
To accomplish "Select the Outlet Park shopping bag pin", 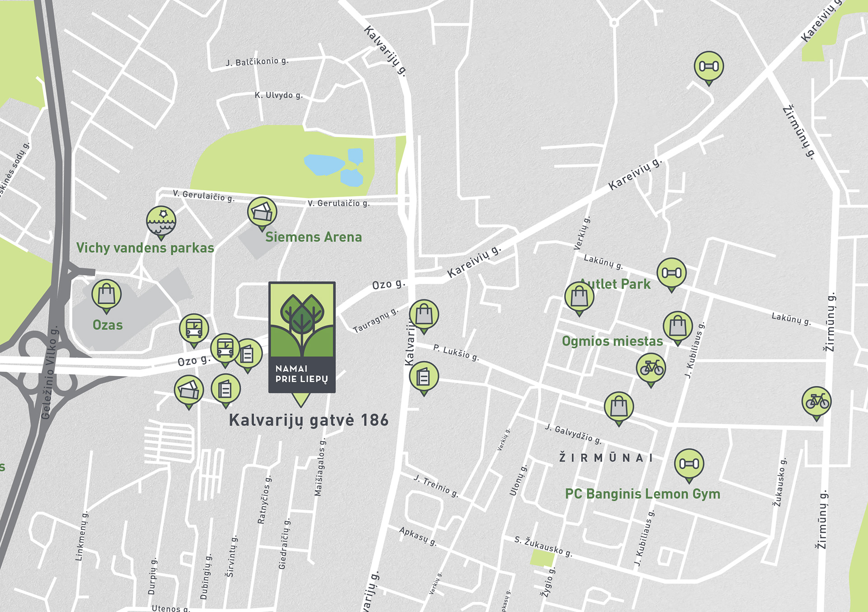I will [579, 299].
